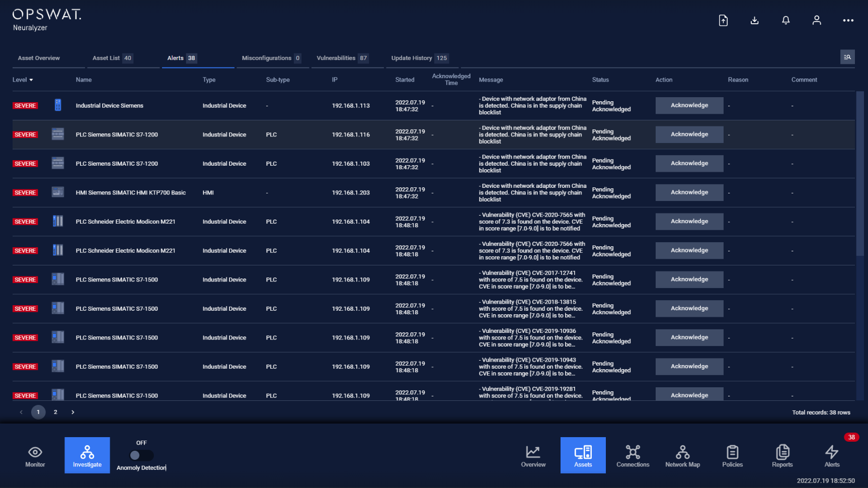Select page 1 in pagination

tap(38, 412)
